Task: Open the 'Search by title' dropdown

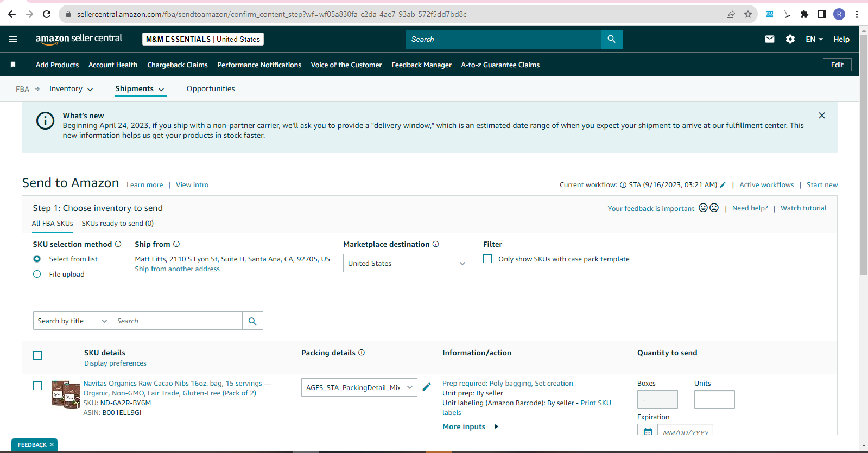Action: (73, 321)
